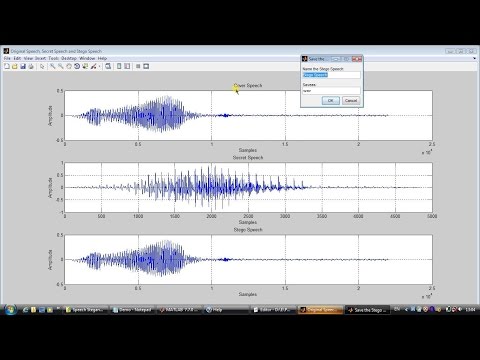
Task: Open the Insert menu
Action: tap(40, 58)
